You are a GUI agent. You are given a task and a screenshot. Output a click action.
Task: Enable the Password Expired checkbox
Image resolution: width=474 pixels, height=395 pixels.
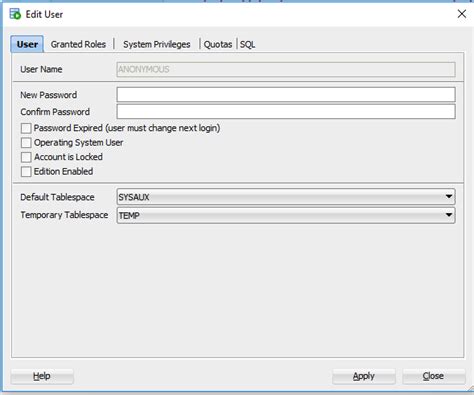(x=26, y=128)
